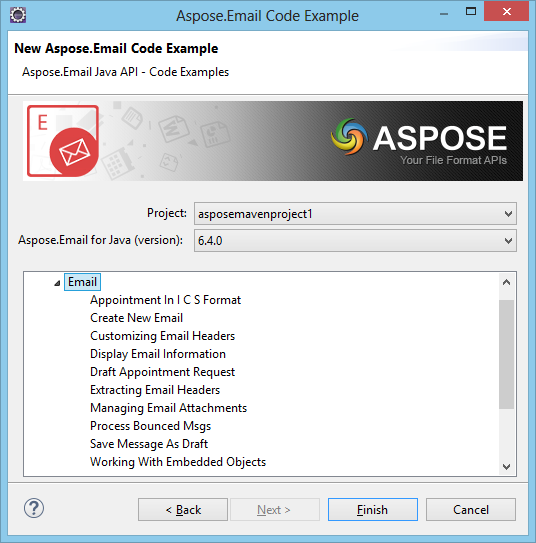Minimize the Aspose.Email Code Example dialog

[444, 14]
